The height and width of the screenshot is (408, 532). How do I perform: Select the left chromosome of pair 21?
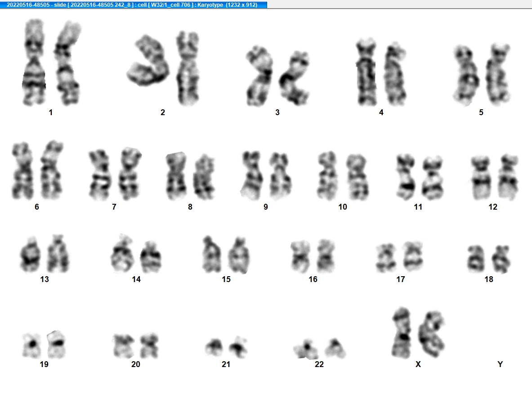coord(214,348)
